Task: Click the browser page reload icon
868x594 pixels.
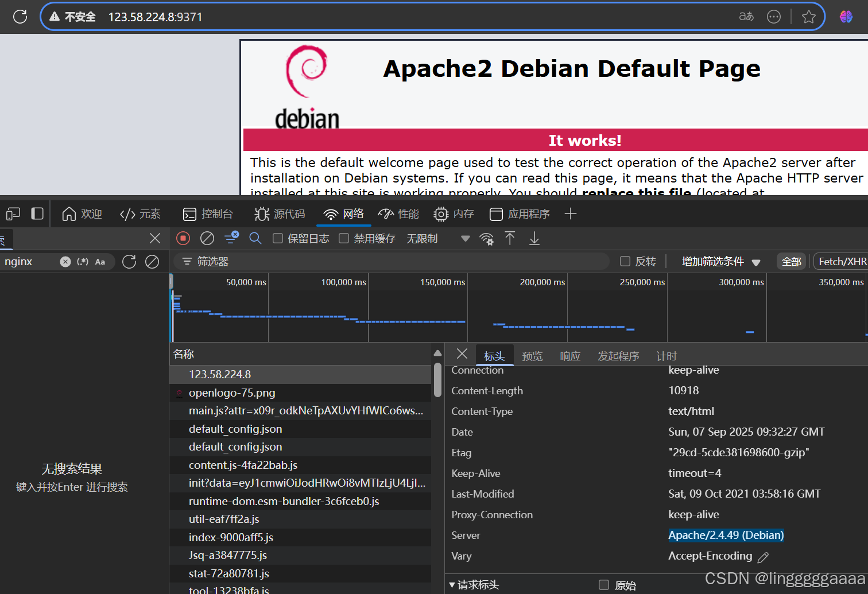Action: point(20,17)
